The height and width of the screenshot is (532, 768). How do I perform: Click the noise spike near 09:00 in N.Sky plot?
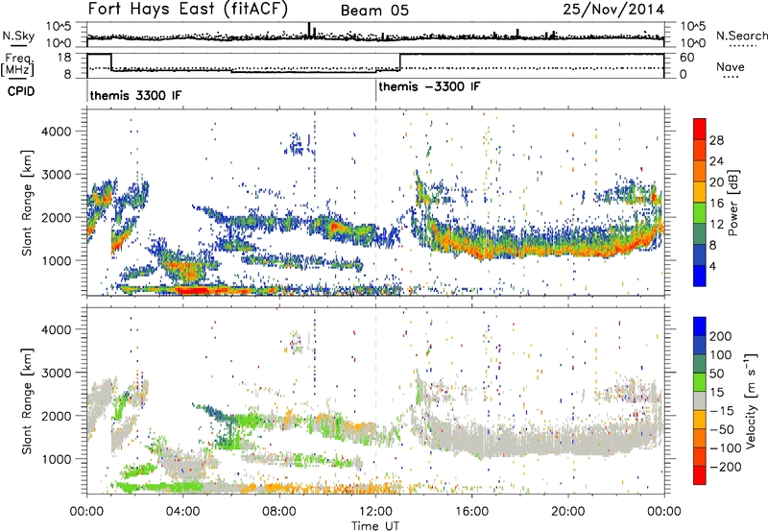pos(309,30)
